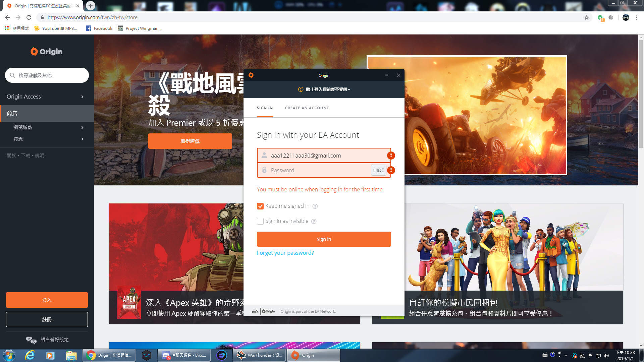Open the Chrome profile avatar

(626, 17)
